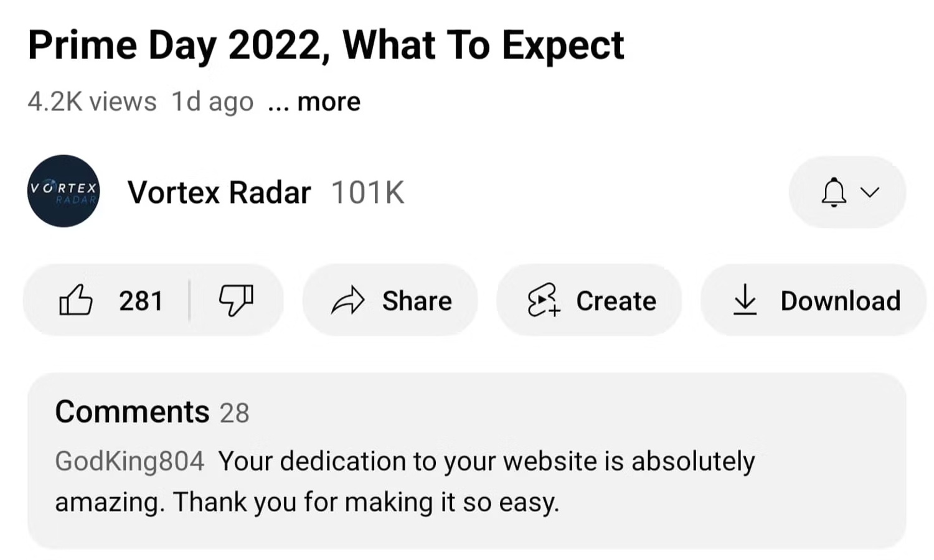Screen dimensions: 934x560
Task: Click the Share arrow icon
Action: 347,301
